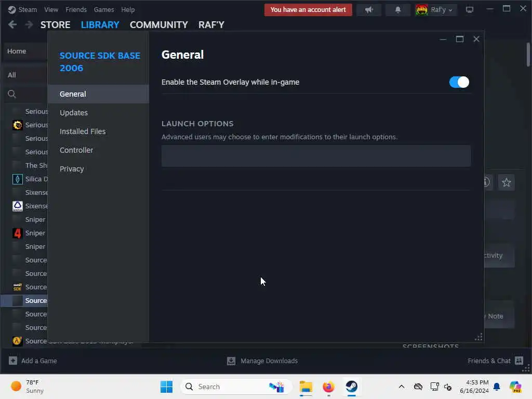Switch to the LIBRARY tab
This screenshot has width=532, height=399.
100,25
